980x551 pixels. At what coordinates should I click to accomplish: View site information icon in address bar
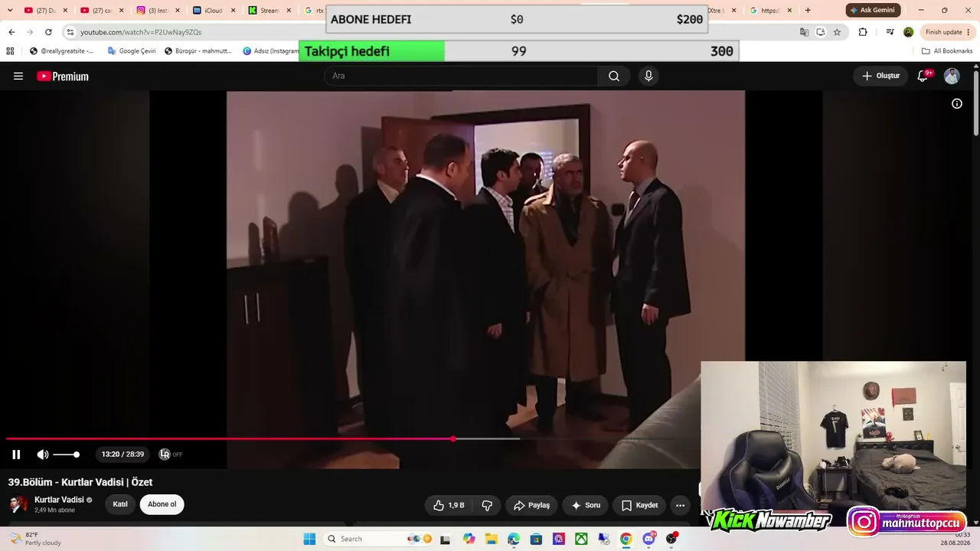[x=70, y=32]
